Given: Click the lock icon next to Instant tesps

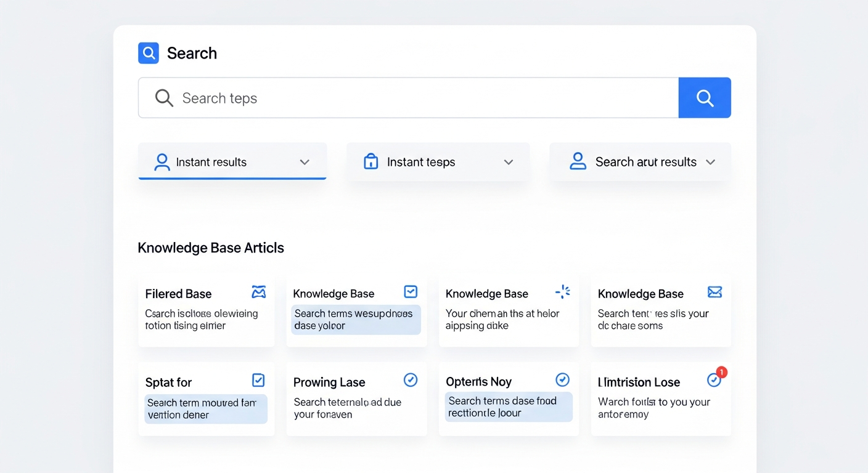Looking at the screenshot, I should [371, 161].
